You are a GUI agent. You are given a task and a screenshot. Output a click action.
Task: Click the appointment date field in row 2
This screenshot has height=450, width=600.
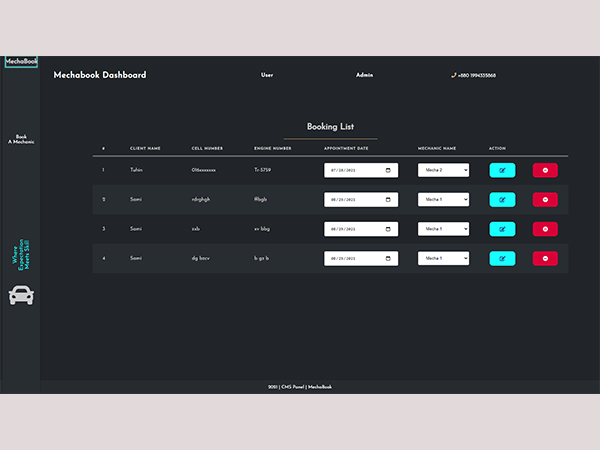click(x=361, y=200)
